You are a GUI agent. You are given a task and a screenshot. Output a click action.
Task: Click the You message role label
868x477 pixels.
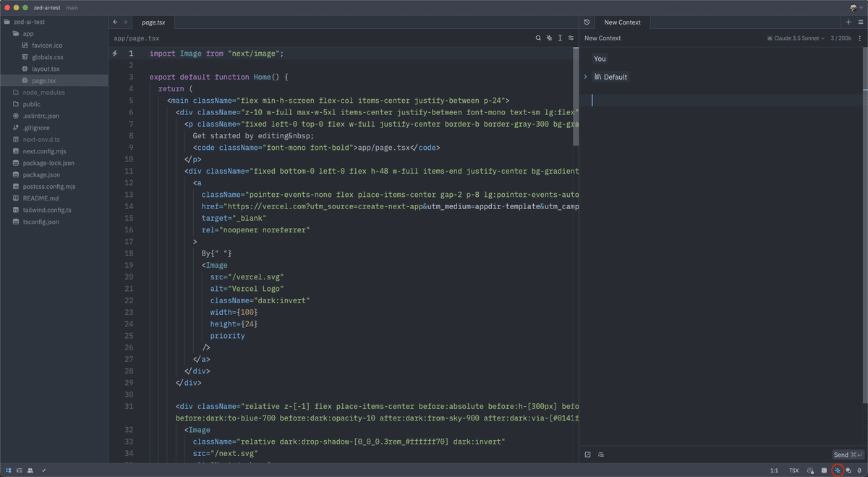click(x=600, y=59)
